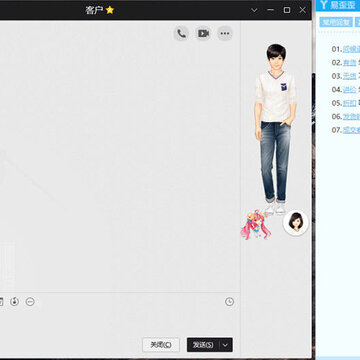Click quick reply link number 07
360x360 pixels.
click(x=351, y=130)
